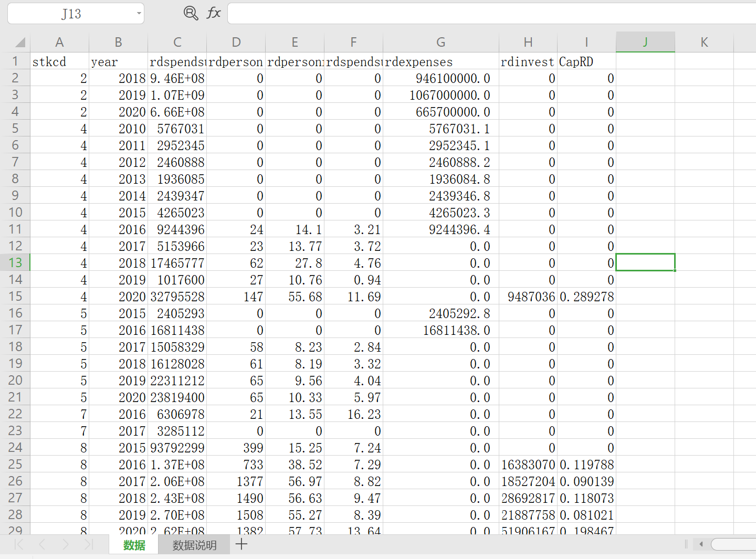Switch to the 数据 sheet tab
The image size is (756, 559).
pos(134,545)
